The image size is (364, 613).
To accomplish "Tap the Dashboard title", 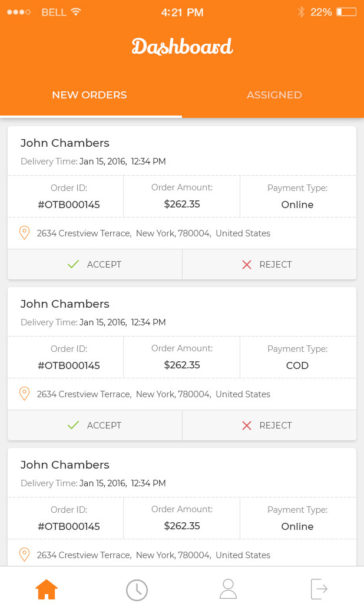I will point(182,47).
